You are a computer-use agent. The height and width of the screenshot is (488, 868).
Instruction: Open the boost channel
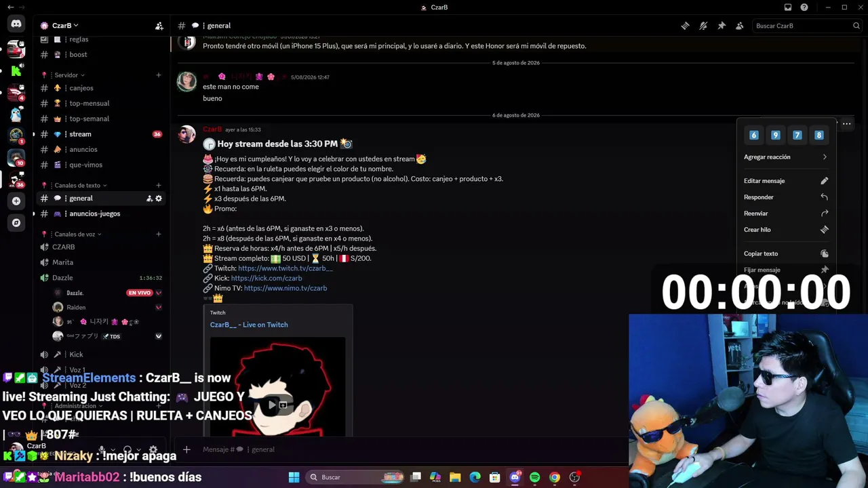[x=101, y=55]
